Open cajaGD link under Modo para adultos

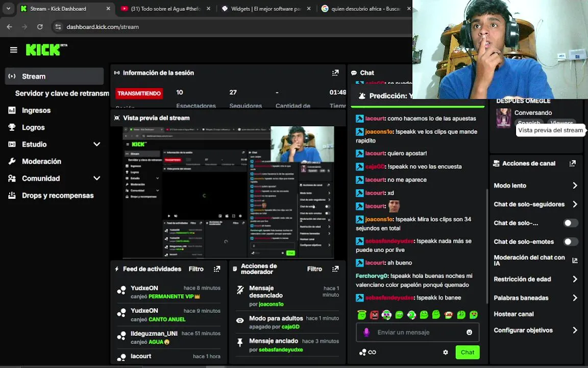click(290, 327)
